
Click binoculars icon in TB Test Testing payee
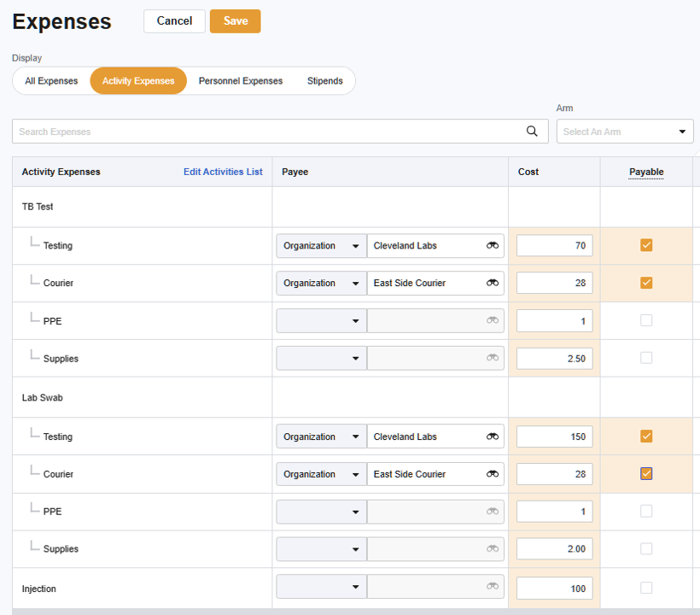[x=493, y=246]
